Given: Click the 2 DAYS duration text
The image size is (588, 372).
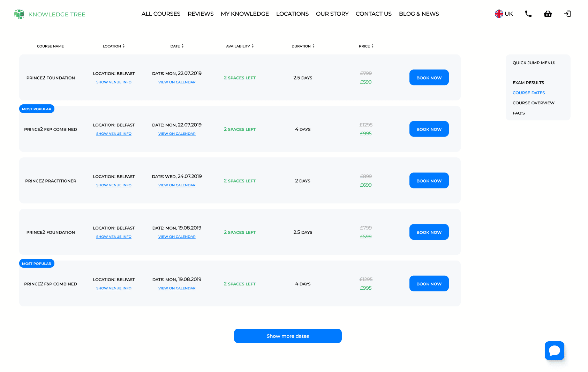Looking at the screenshot, I should click(303, 181).
